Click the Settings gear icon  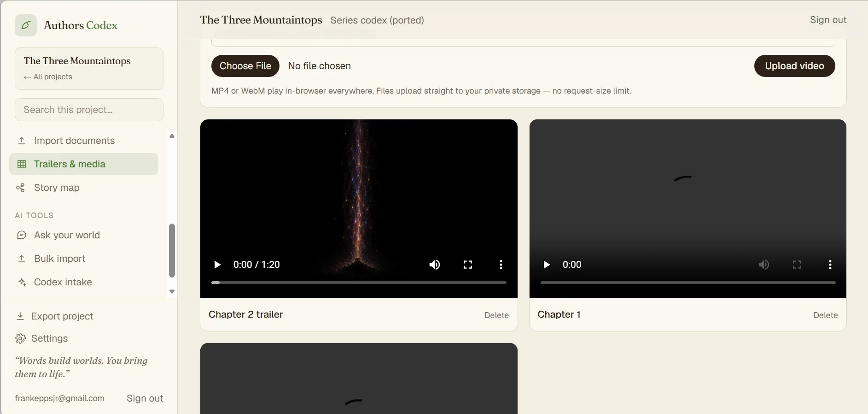20,338
